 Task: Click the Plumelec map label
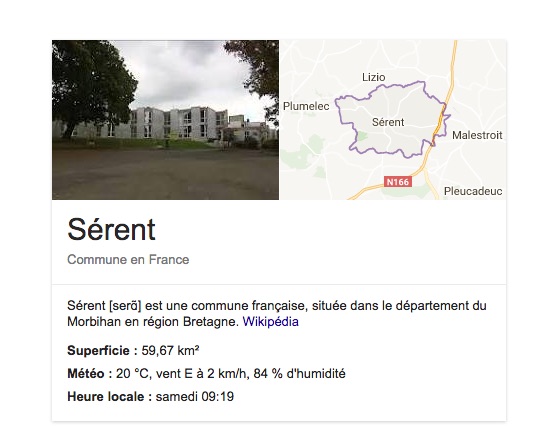click(x=306, y=106)
